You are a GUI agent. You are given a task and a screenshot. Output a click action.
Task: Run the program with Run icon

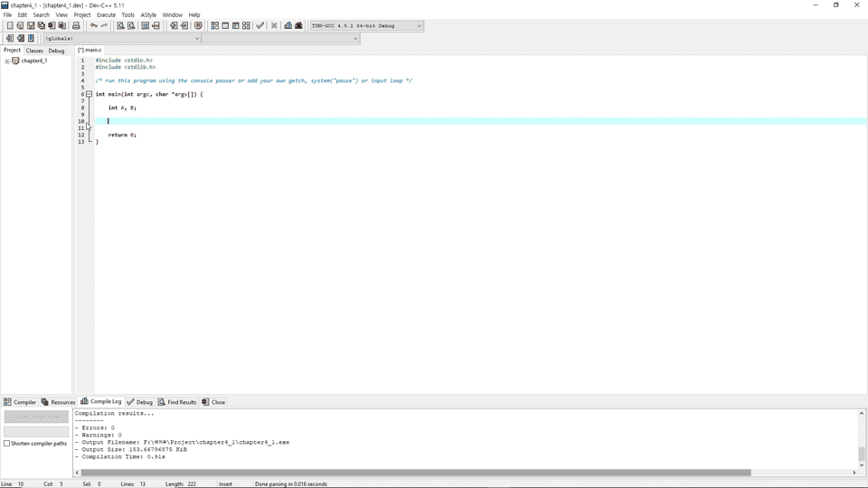point(225,25)
